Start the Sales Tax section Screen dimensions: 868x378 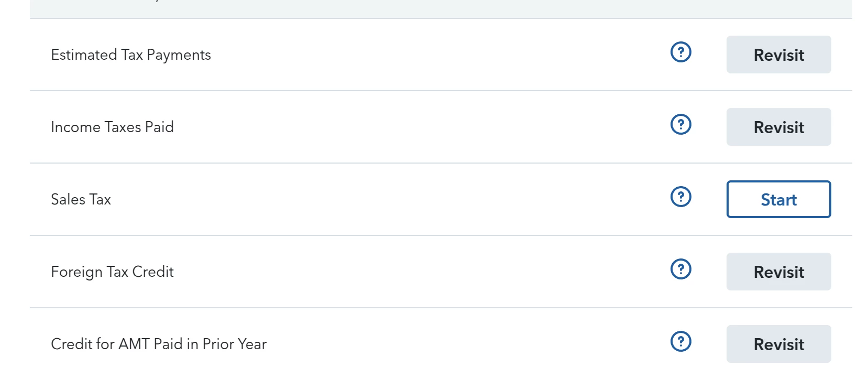pyautogui.click(x=778, y=199)
